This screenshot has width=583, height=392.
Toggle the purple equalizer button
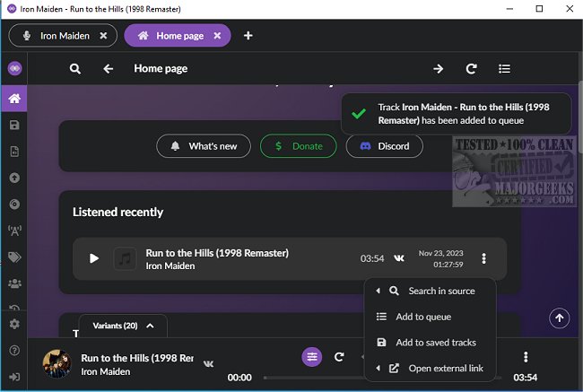point(311,357)
